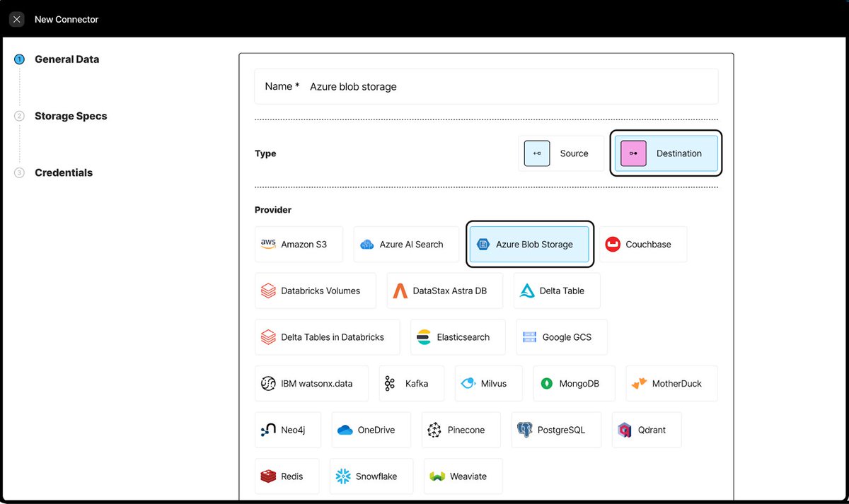The height and width of the screenshot is (504, 849).
Task: Click the Azure AI Search cloud icon
Action: click(366, 245)
